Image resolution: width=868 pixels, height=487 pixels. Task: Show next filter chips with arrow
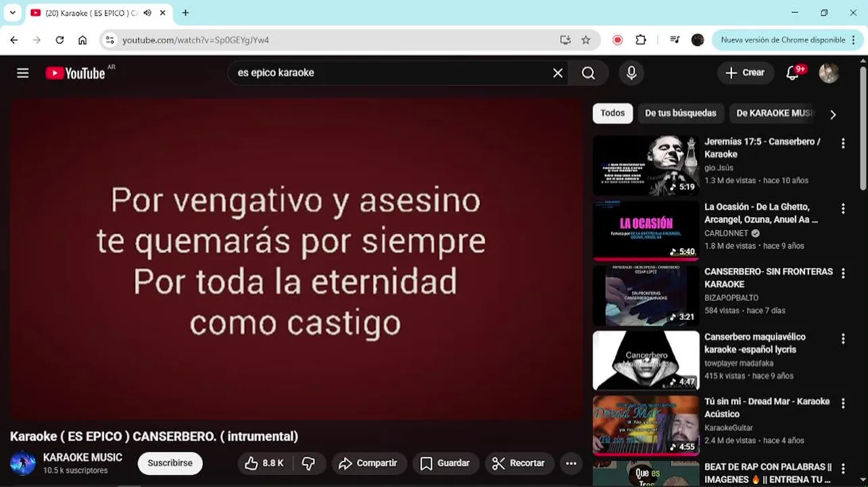[833, 114]
